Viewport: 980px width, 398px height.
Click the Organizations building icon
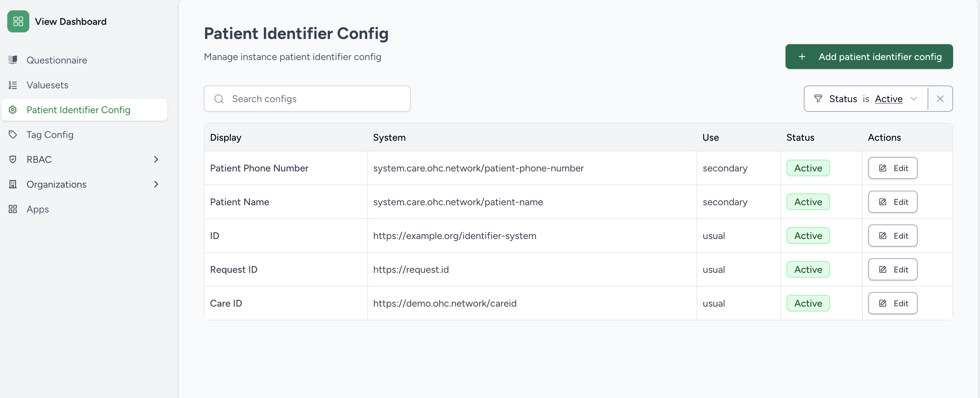pos(12,184)
